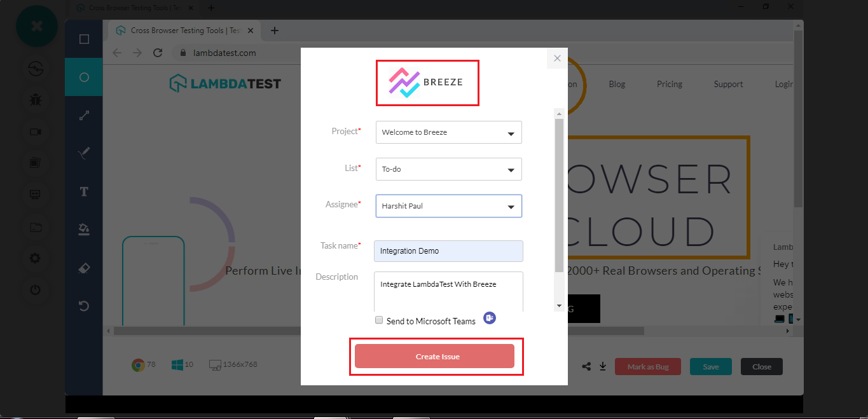Open the Pricing menu item

click(x=670, y=84)
